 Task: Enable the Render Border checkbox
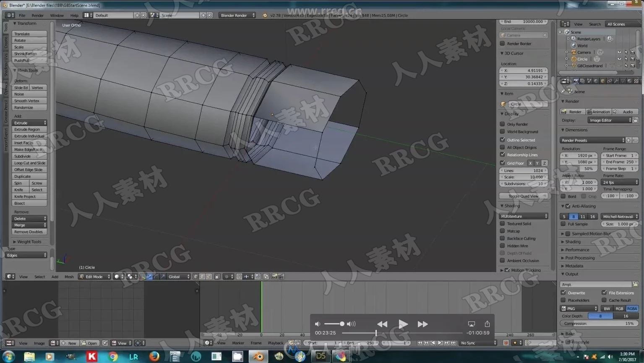pyautogui.click(x=502, y=43)
